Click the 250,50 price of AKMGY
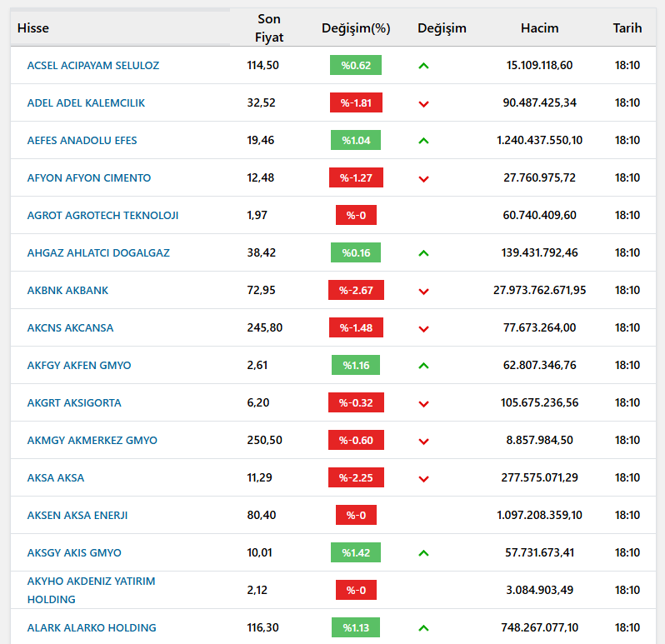Screen dimensions: 665x644 pos(265,440)
